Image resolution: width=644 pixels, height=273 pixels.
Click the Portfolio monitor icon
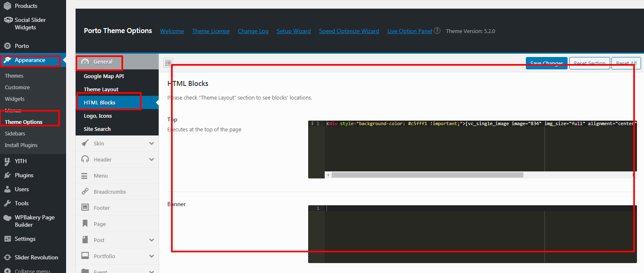[85, 256]
